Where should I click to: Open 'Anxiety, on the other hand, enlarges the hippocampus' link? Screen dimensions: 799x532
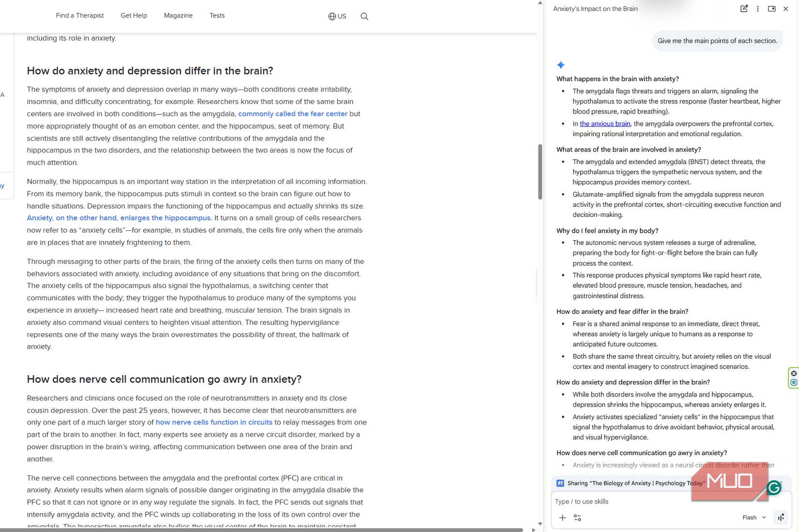coord(119,218)
